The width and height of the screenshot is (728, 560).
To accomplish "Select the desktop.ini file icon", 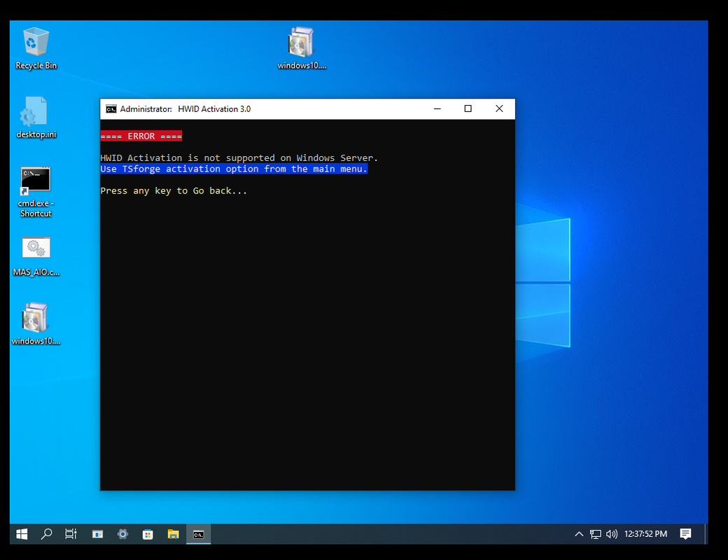I will pos(36,118).
